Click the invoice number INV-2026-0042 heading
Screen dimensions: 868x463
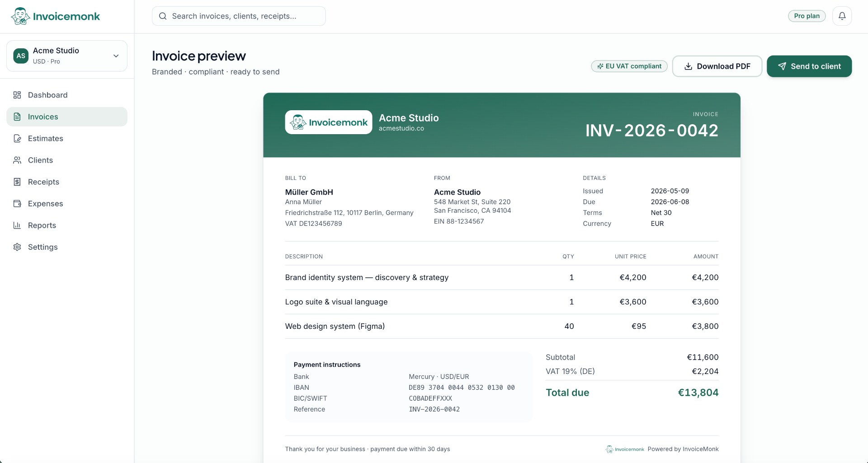[x=651, y=131]
